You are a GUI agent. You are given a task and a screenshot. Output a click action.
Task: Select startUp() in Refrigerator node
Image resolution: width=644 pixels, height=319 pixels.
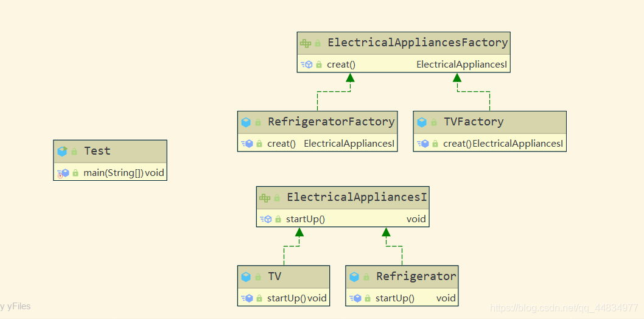(x=394, y=298)
